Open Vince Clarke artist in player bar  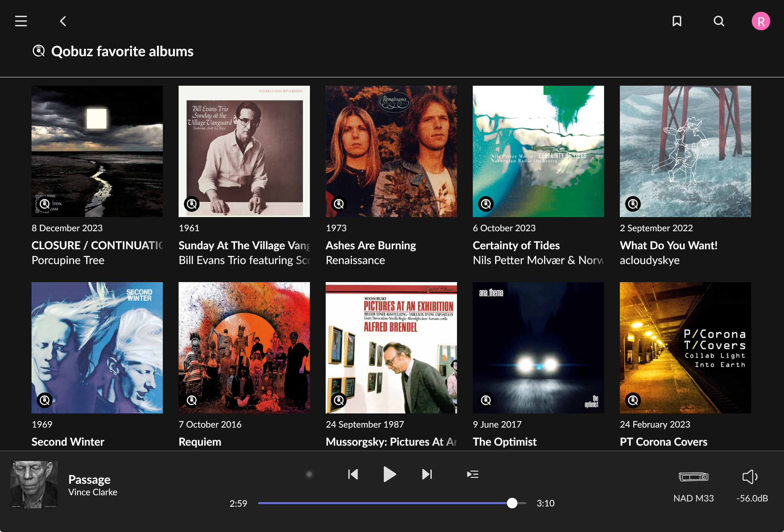(93, 492)
